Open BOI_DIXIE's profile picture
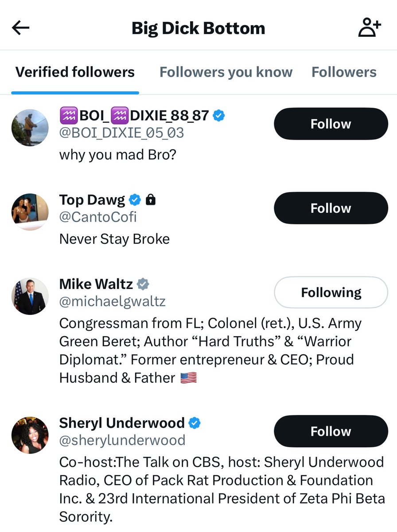Viewport: 397px width, 532px height. click(30, 128)
